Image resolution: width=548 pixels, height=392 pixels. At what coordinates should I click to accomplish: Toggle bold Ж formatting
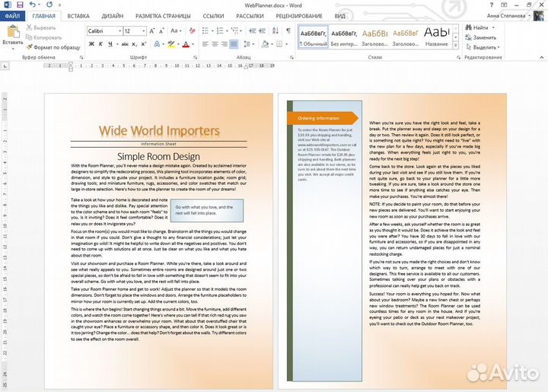[91, 44]
